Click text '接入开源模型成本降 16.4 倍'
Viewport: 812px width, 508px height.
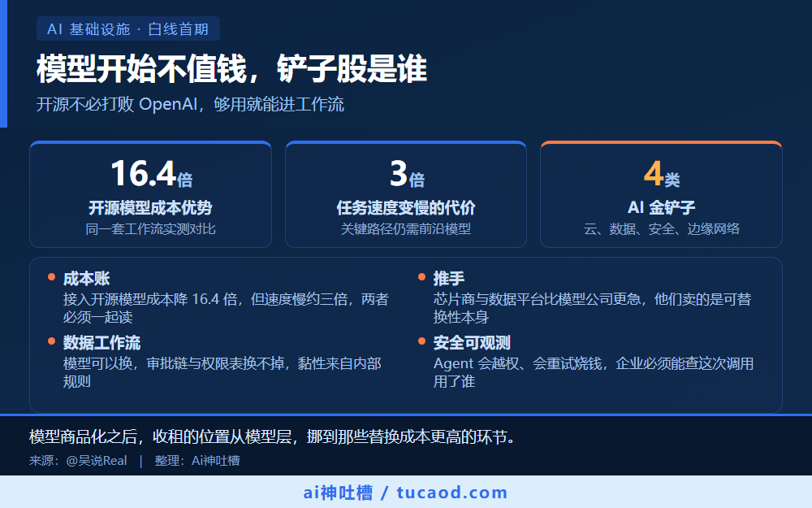click(x=150, y=300)
